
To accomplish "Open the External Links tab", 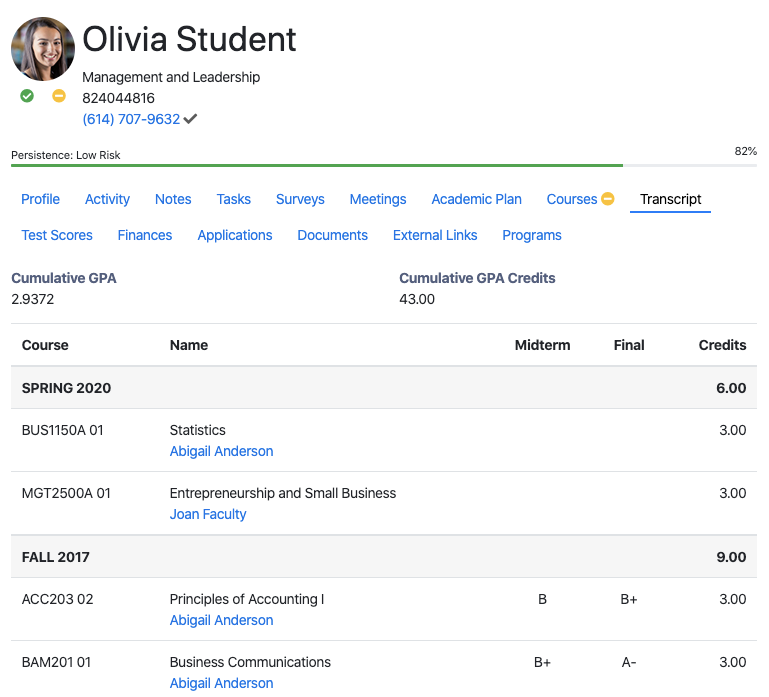I will tap(435, 235).
